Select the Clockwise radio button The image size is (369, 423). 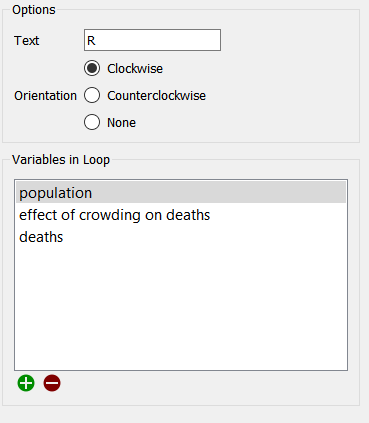[x=92, y=68]
